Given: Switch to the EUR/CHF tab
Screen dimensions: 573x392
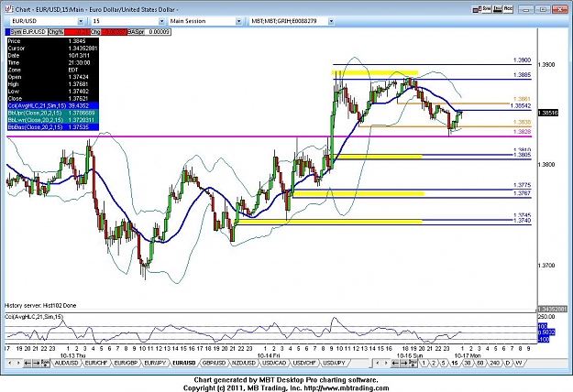Looking at the screenshot, I should 96,364.
